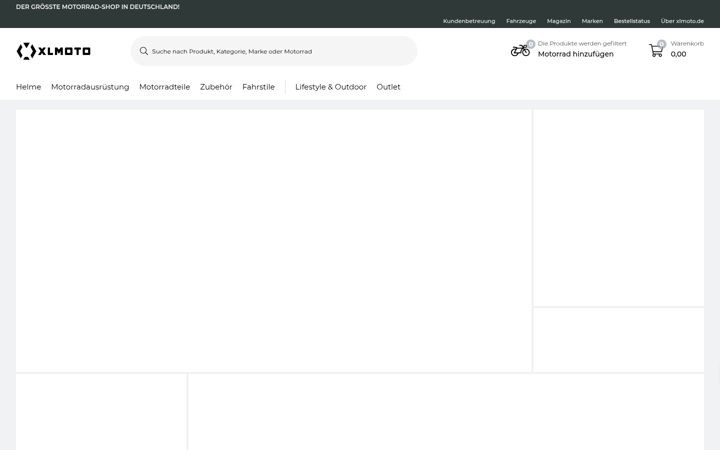This screenshot has width=720, height=450.
Task: Click 'Die Produkte werden gefiltert' text
Action: point(582,44)
